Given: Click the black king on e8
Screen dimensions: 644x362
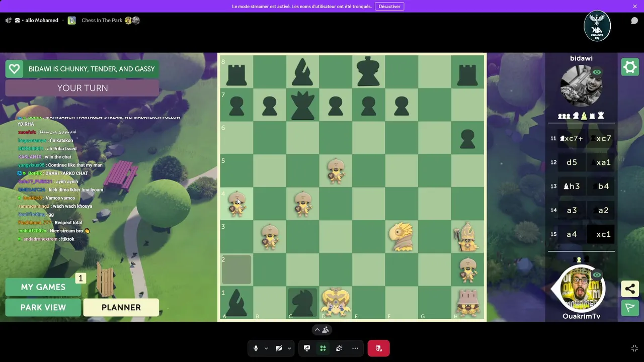Looking at the screenshot, I should [369, 71].
